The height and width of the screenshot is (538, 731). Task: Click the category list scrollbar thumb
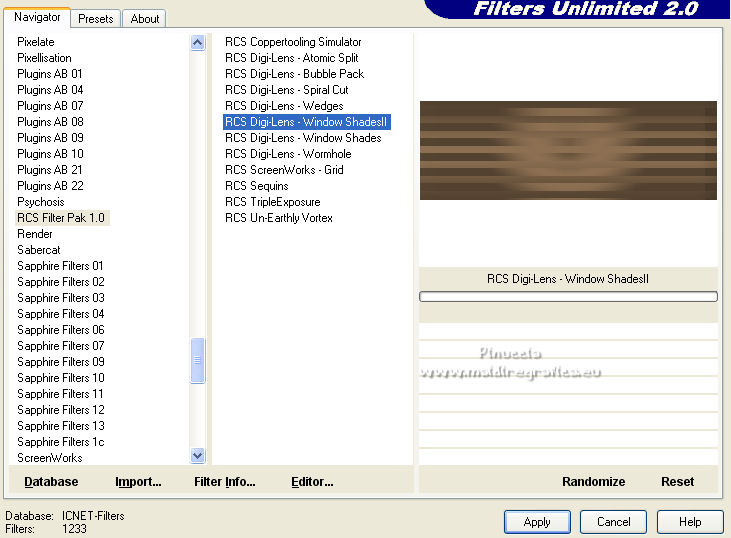198,360
